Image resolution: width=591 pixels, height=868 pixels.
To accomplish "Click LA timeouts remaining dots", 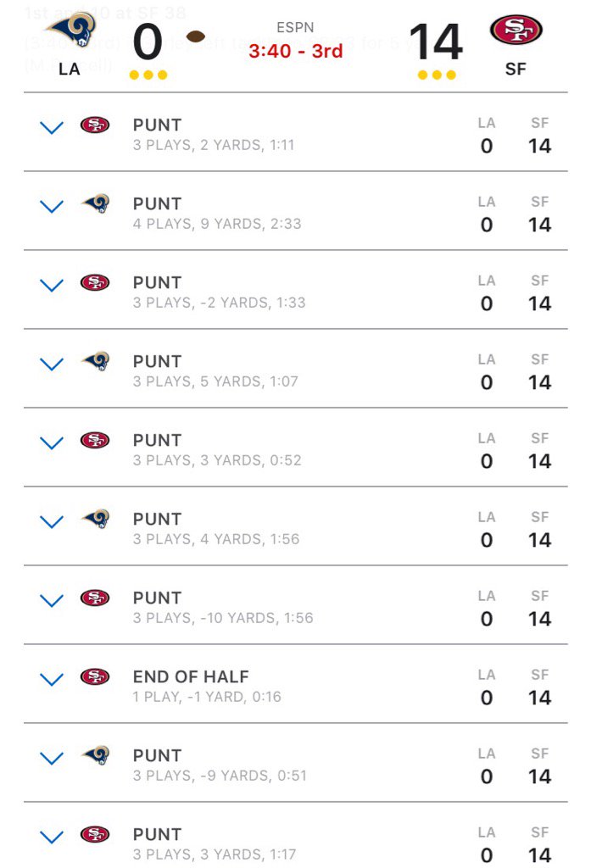I will point(148,75).
